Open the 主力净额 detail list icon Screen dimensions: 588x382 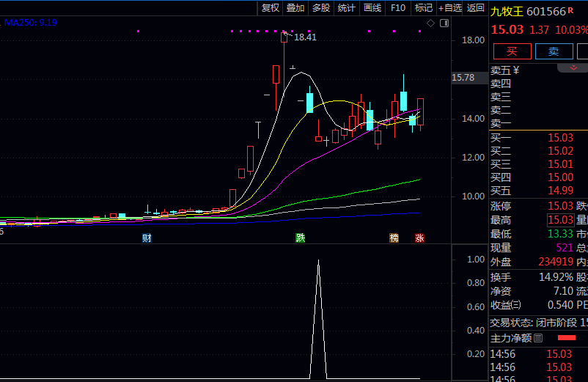(538, 338)
